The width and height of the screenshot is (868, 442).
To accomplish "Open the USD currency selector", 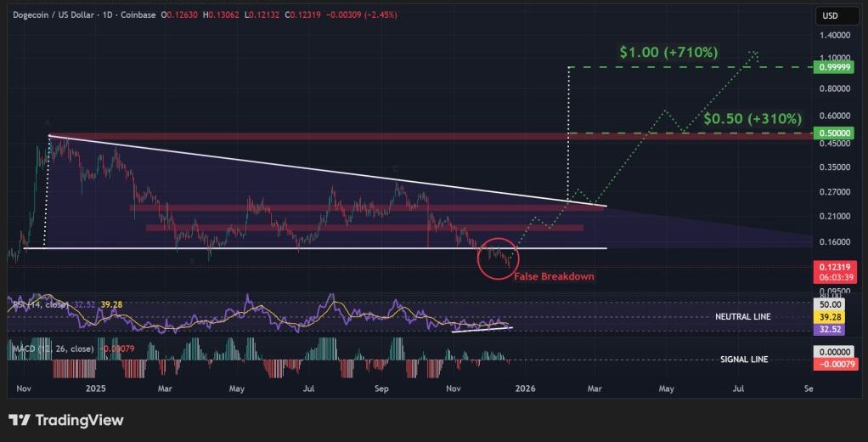I will point(837,15).
